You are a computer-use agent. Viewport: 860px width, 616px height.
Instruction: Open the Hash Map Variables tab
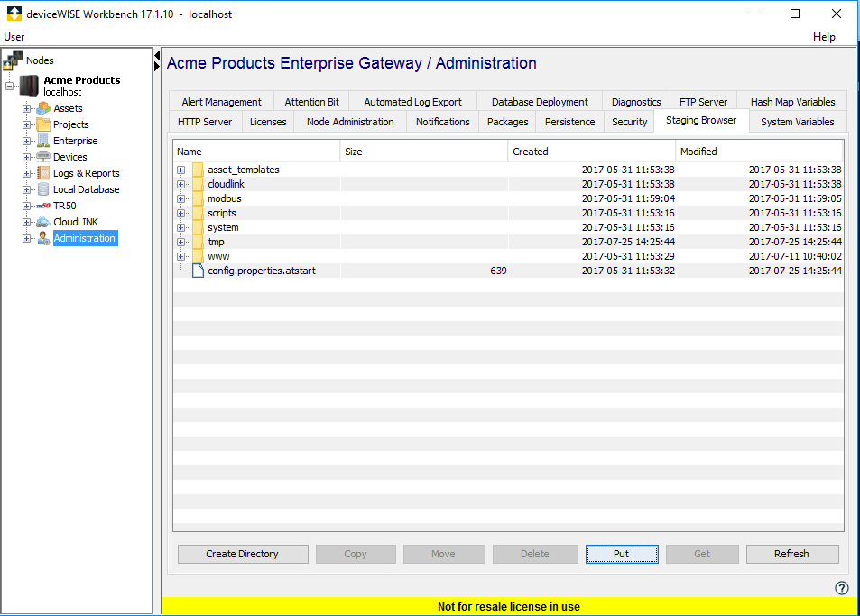(x=792, y=102)
